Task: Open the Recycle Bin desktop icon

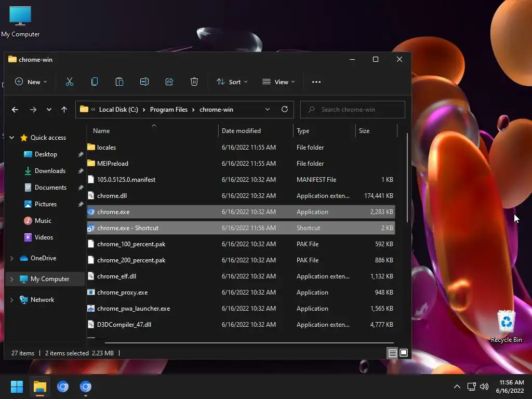Action: click(x=506, y=326)
